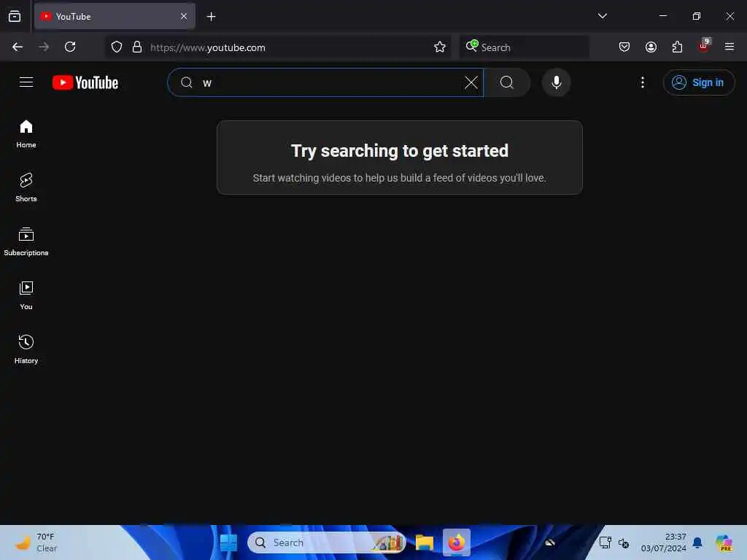Open Subscriptions in sidebar
This screenshot has width=747, height=560.
tap(26, 241)
